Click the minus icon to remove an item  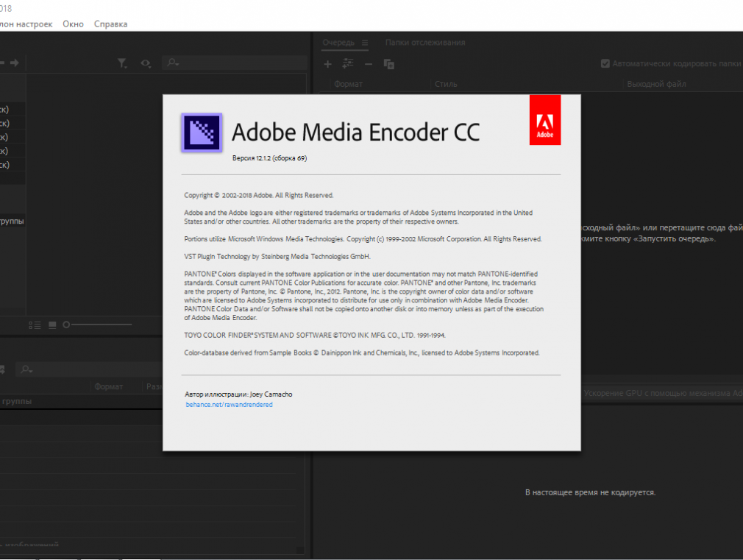coord(368,64)
